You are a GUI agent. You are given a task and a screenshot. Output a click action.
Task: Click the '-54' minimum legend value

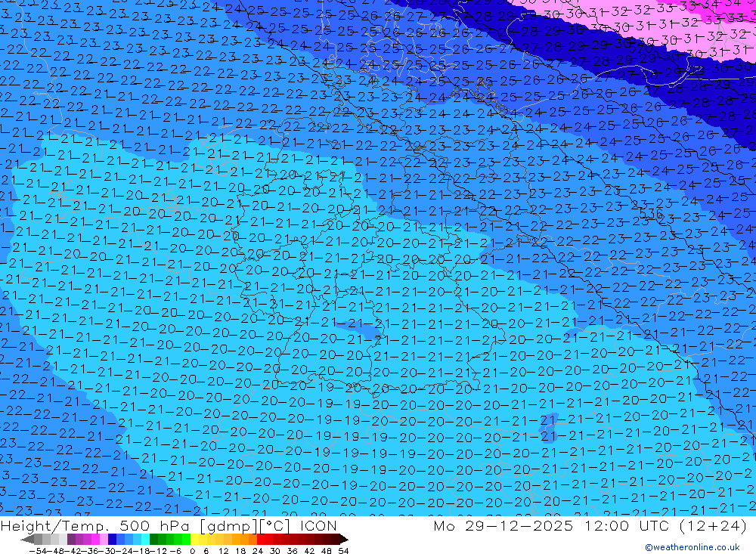click(x=37, y=551)
